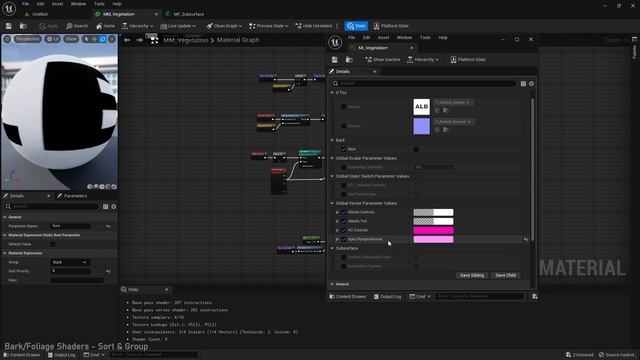The width and height of the screenshot is (640, 360).
Task: Open the Hierarchy dropdown in the main toolbar
Action: click(138, 26)
